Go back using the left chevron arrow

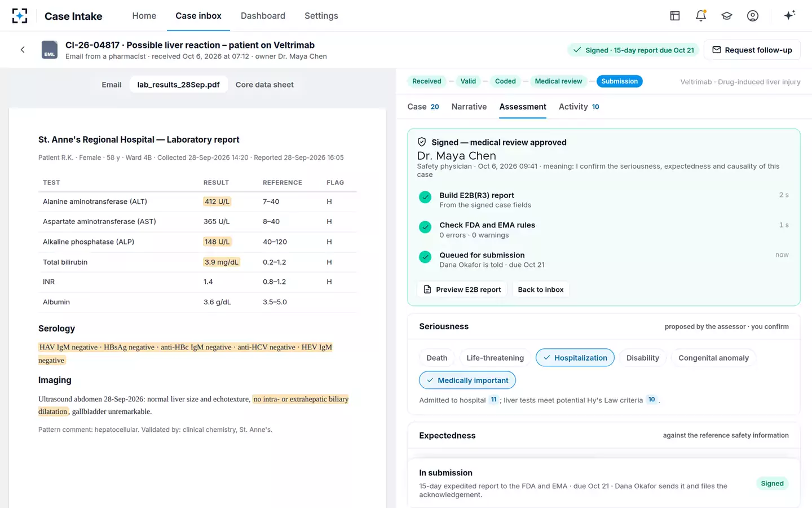(x=23, y=50)
